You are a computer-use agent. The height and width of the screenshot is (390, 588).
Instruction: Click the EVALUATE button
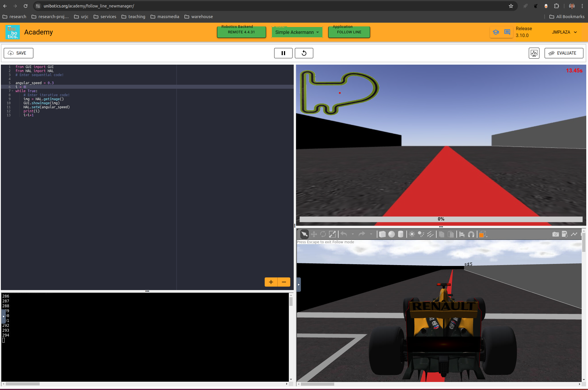[564, 53]
